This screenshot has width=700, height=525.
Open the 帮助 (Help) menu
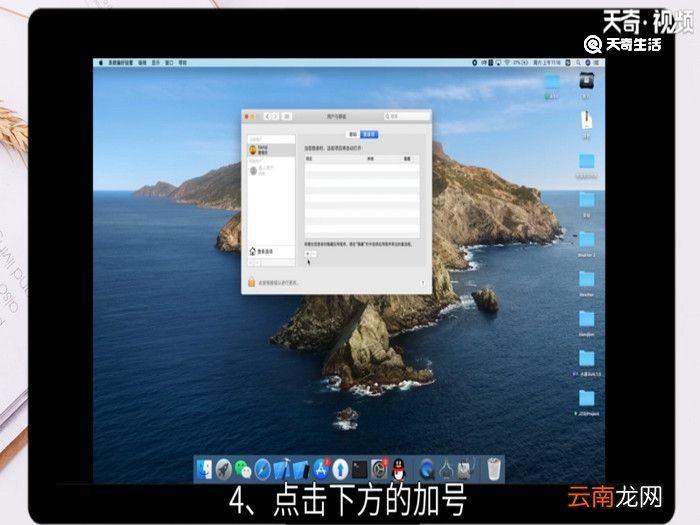[183, 63]
